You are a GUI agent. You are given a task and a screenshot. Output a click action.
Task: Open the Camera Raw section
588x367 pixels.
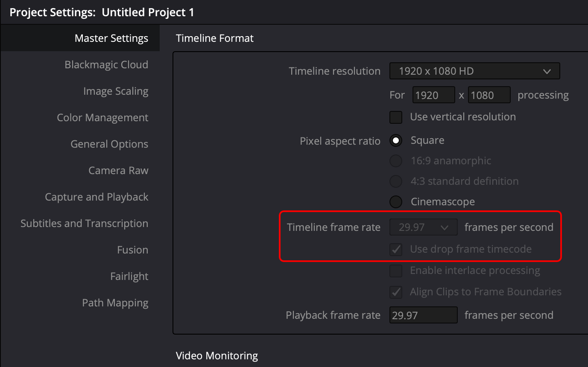[118, 171]
